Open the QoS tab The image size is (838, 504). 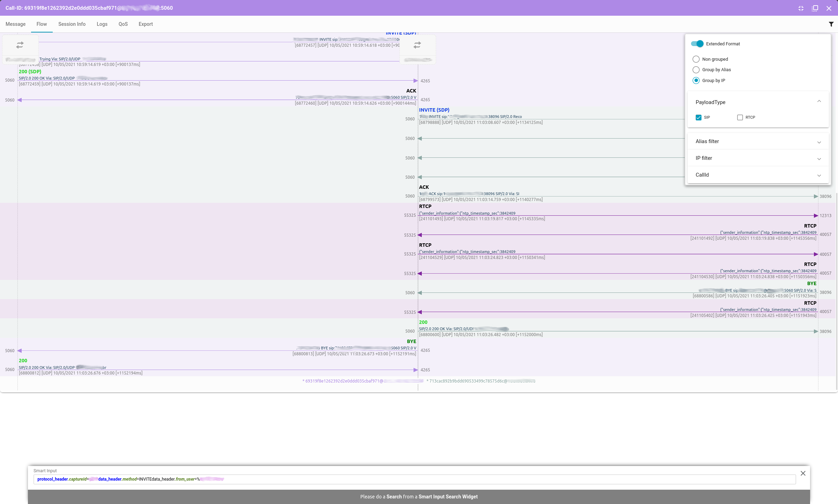(x=123, y=24)
